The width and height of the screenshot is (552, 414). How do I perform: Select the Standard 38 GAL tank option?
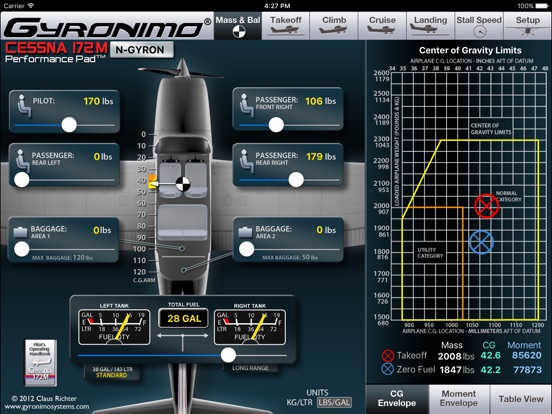pyautogui.click(x=112, y=372)
